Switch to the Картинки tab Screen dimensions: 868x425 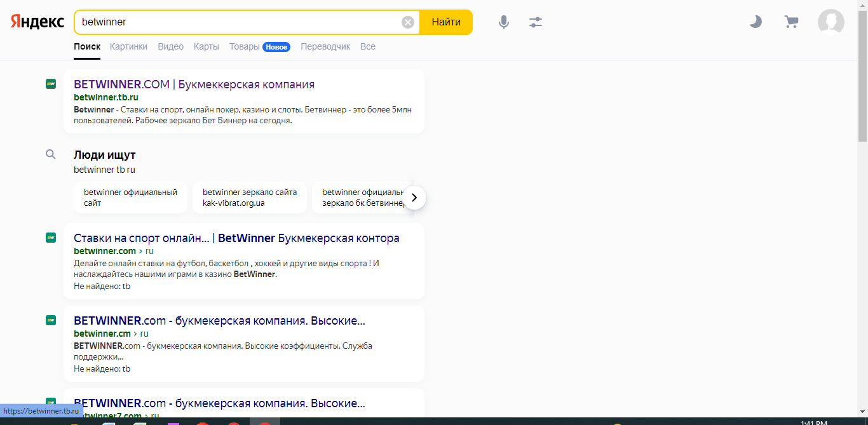click(128, 46)
